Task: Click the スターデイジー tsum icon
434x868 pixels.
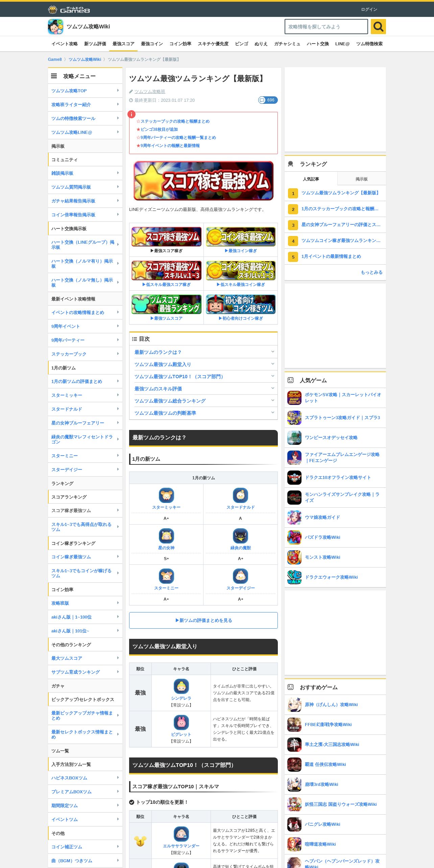Action: (x=240, y=576)
